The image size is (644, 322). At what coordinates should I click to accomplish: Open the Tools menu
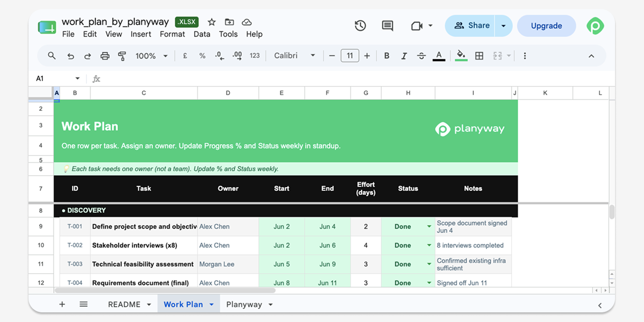coord(228,34)
